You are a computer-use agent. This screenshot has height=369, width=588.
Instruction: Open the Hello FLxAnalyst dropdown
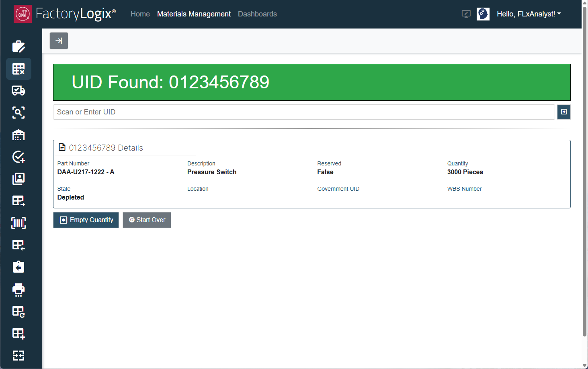click(529, 14)
